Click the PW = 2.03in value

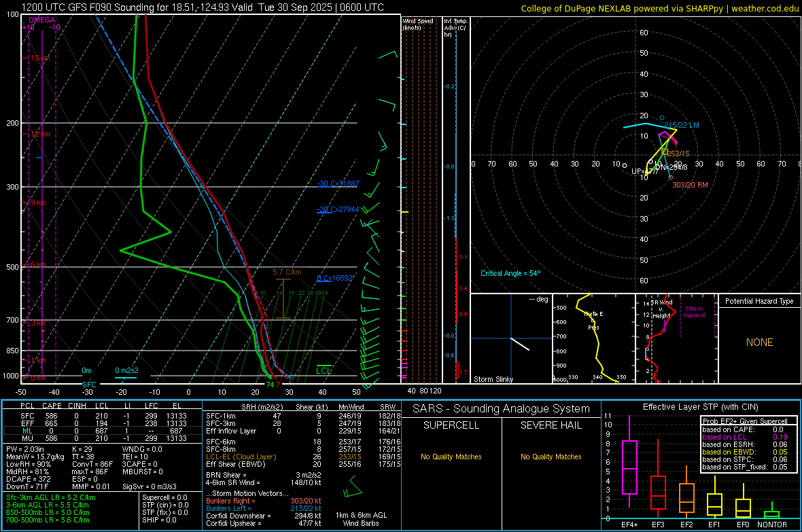pyautogui.click(x=26, y=449)
